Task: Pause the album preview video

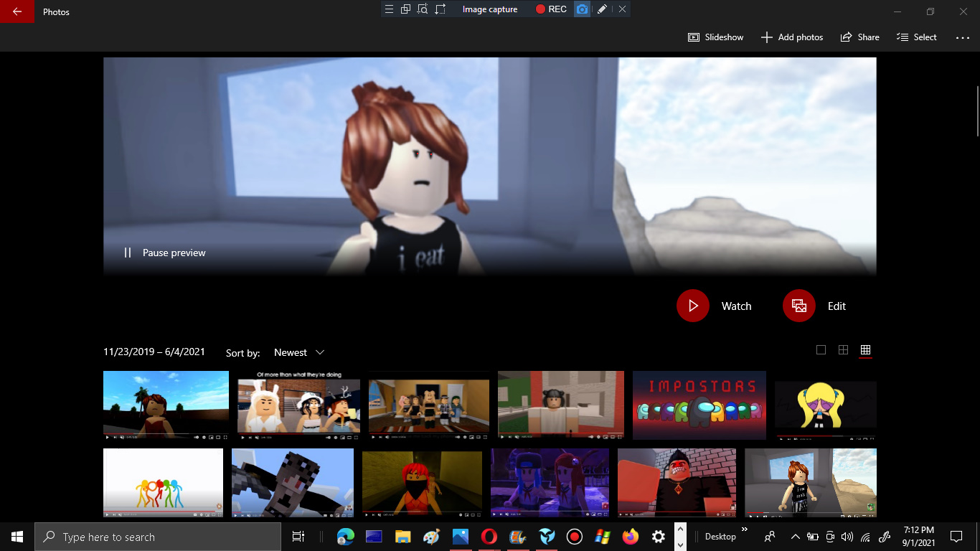Action: 165,253
